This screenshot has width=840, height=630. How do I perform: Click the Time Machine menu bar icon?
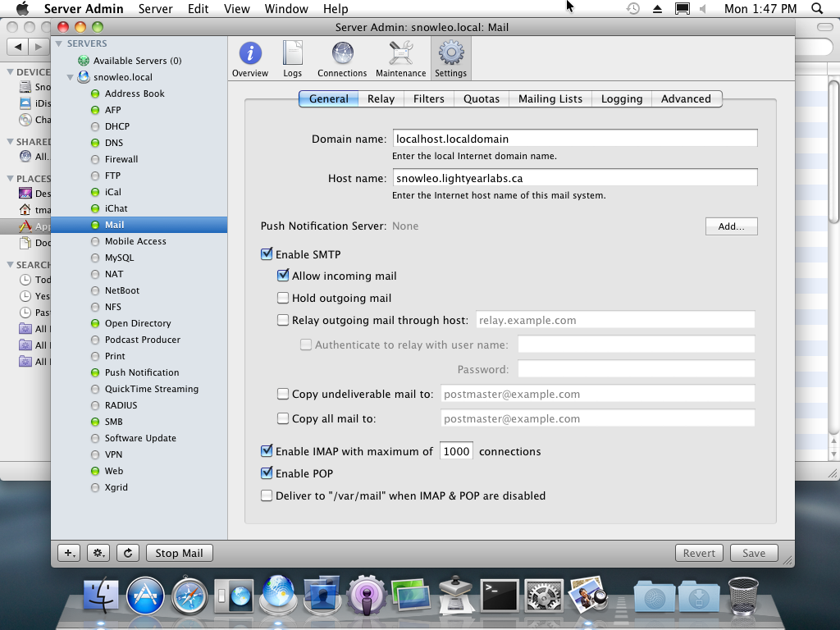pos(633,8)
